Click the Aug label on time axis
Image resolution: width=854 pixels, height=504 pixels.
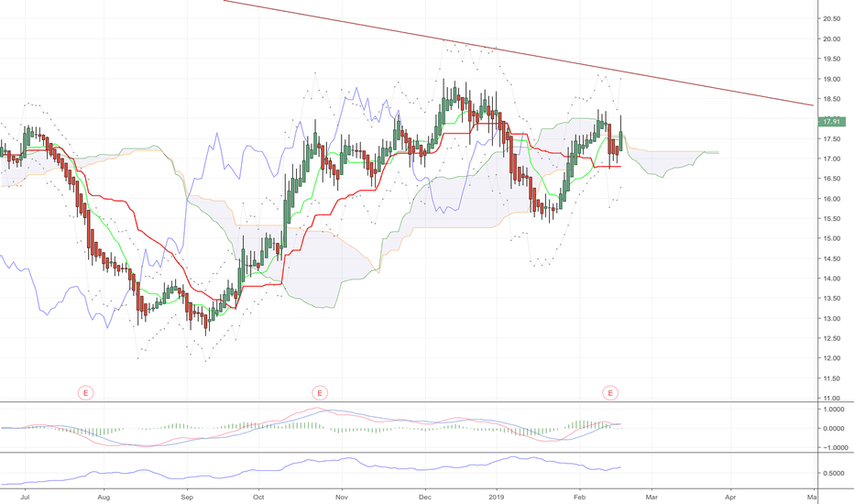coord(104,497)
